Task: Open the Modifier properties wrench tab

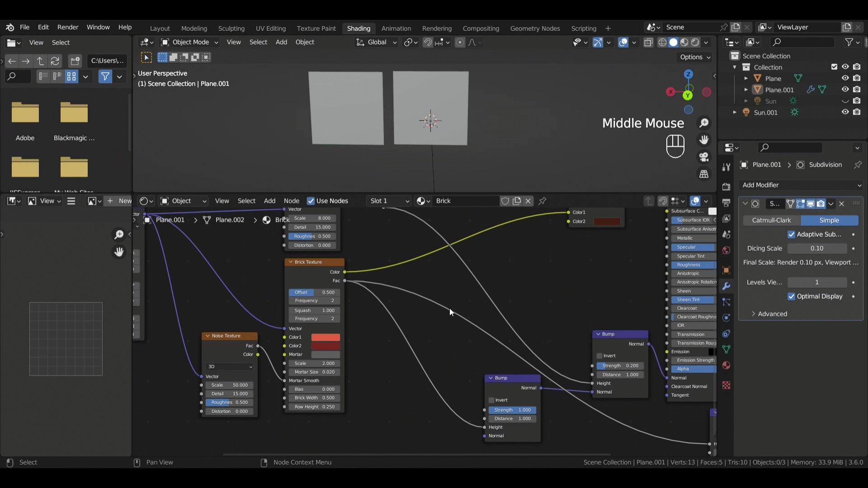Action: tap(726, 286)
